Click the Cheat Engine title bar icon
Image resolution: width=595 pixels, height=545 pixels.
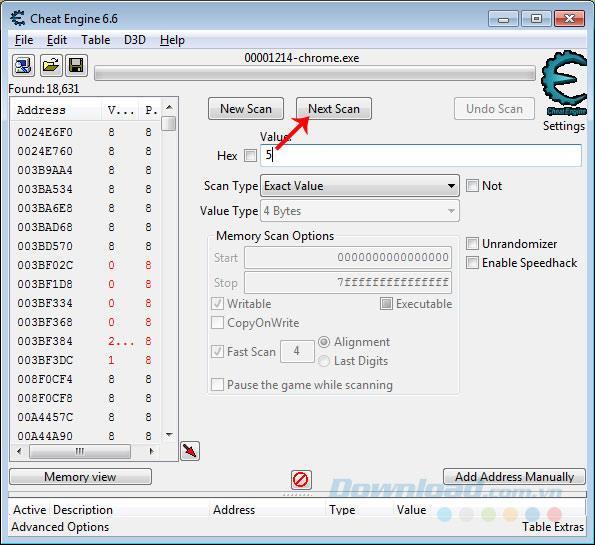coord(17,19)
